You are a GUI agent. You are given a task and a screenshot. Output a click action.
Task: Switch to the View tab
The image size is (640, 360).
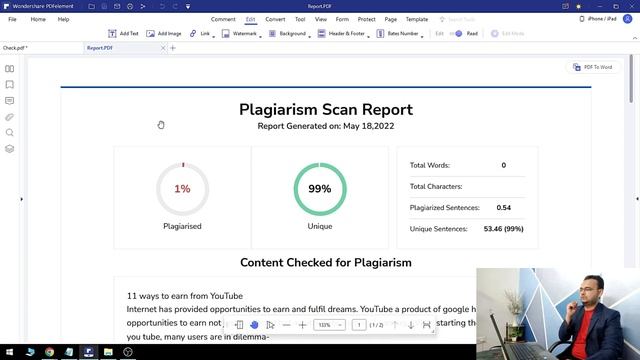pos(320,19)
